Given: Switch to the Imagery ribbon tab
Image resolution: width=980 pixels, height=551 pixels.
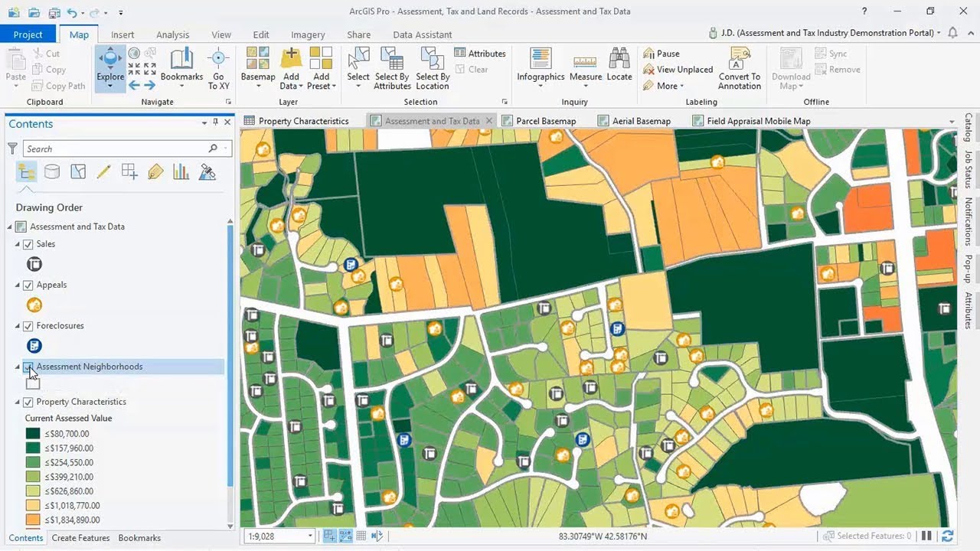Looking at the screenshot, I should coord(308,34).
